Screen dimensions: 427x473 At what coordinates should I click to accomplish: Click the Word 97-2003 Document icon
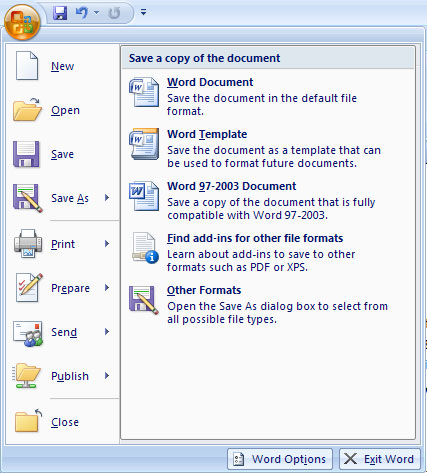pyautogui.click(x=144, y=196)
